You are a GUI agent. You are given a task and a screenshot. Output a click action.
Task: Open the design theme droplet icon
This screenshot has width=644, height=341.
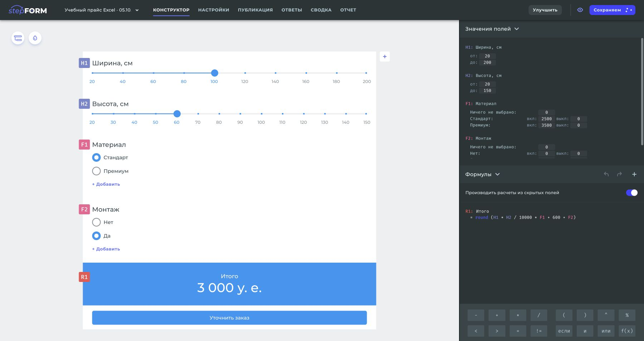35,38
